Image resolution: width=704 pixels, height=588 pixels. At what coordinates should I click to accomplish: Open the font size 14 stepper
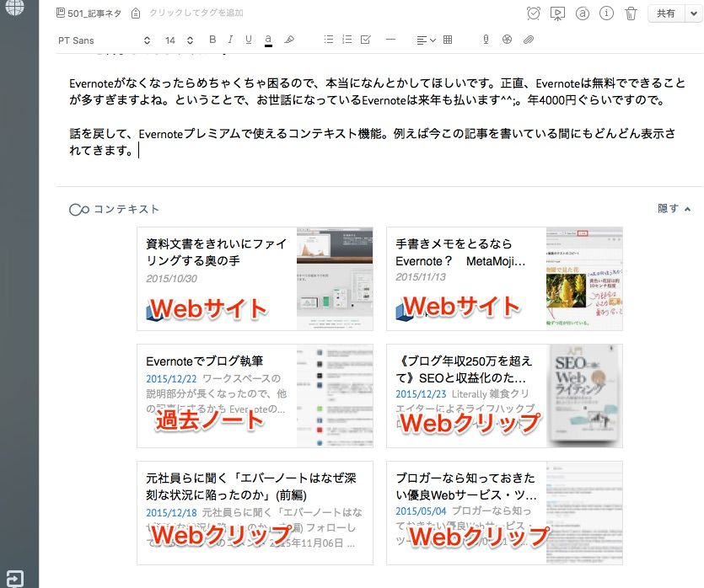[x=179, y=40]
